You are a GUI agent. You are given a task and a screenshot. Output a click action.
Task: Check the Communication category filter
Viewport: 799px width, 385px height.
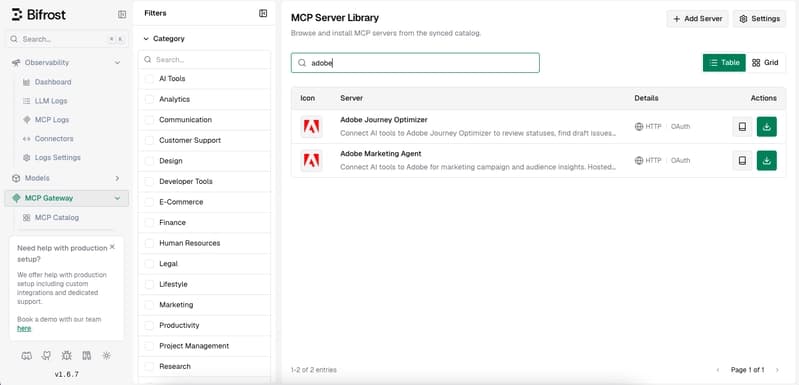149,120
